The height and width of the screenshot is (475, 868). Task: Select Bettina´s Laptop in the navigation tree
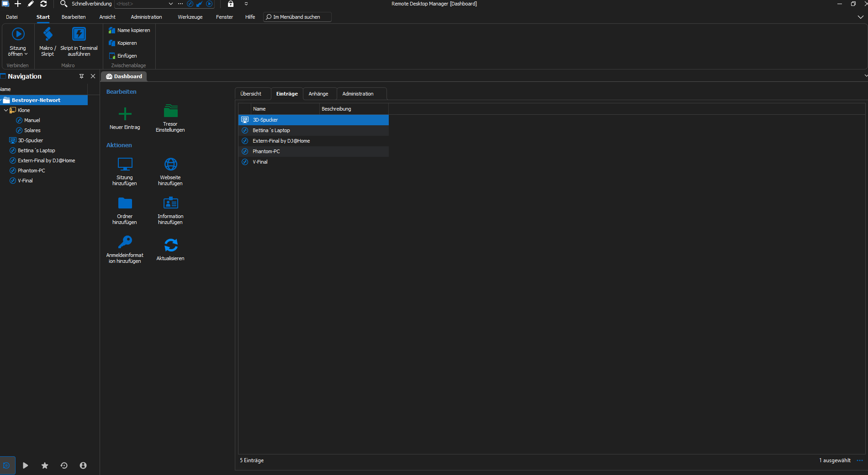36,150
